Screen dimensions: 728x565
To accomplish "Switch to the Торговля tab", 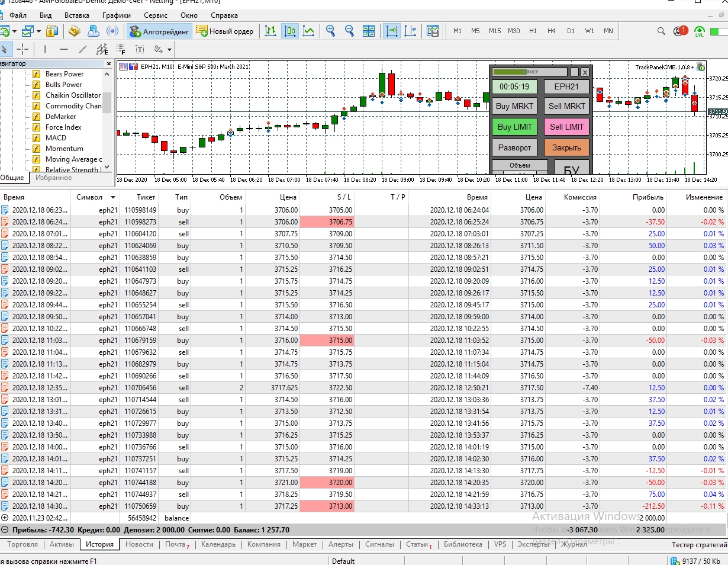I will point(22,544).
